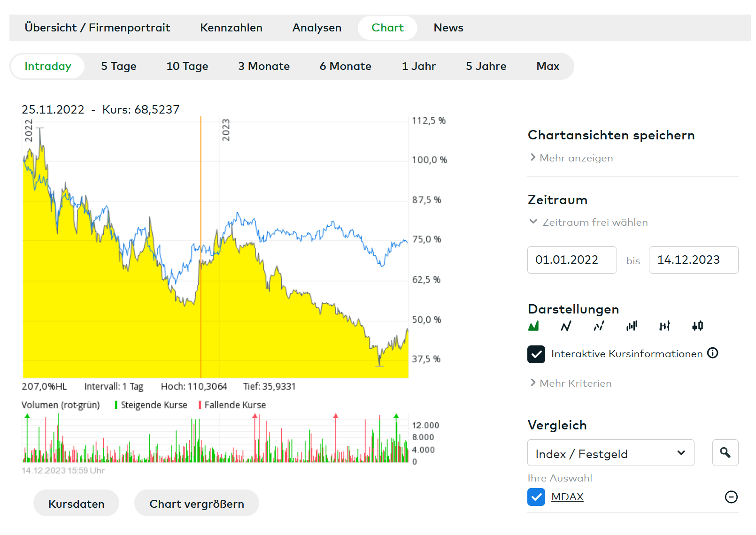Select the bar chart display icon

(x=632, y=326)
